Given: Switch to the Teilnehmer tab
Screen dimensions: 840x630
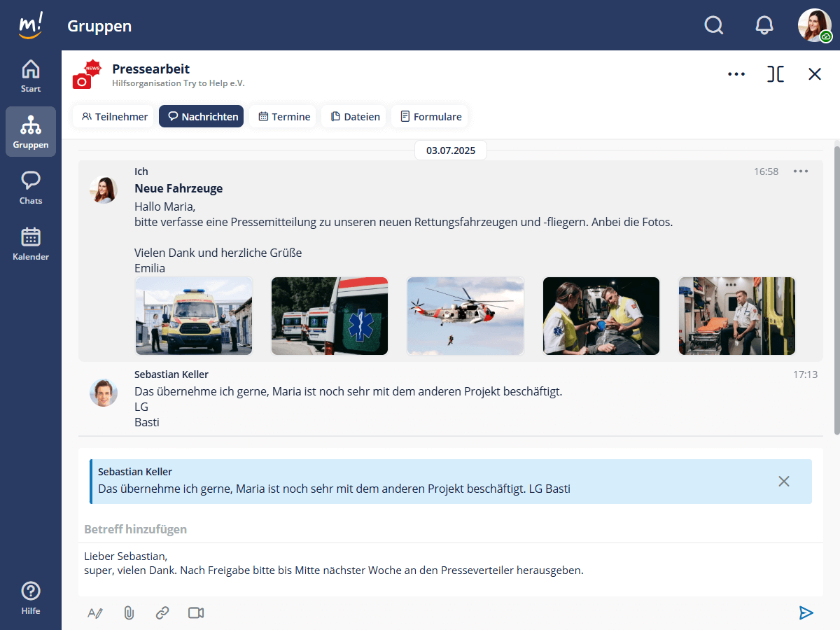Looking at the screenshot, I should 113,116.
